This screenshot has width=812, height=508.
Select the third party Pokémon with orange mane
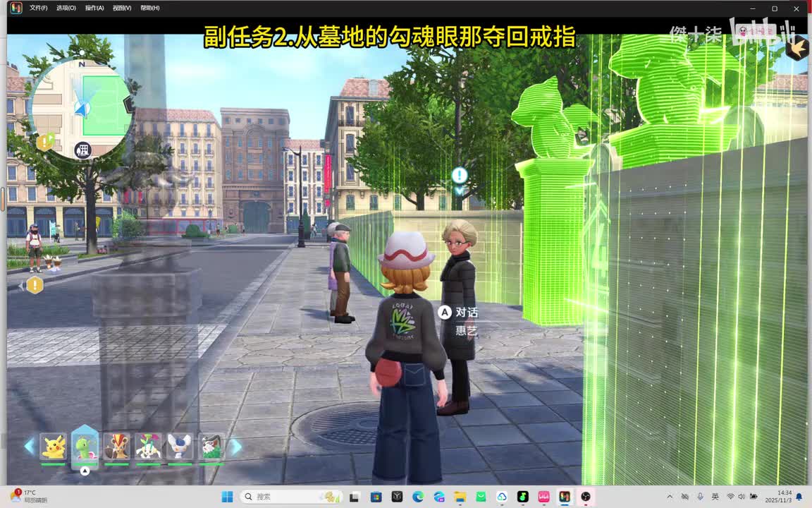click(x=116, y=447)
